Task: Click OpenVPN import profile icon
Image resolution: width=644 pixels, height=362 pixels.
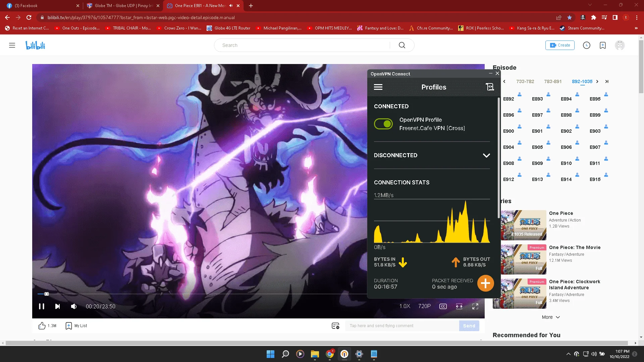Action: tap(490, 87)
